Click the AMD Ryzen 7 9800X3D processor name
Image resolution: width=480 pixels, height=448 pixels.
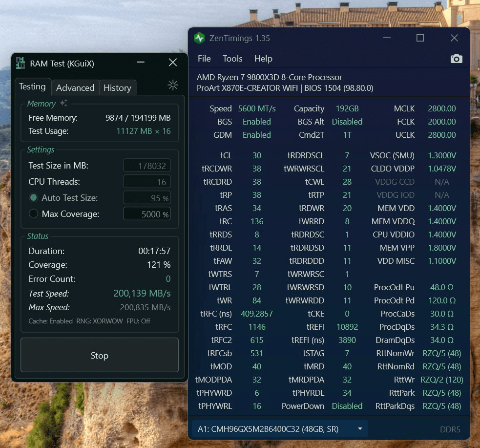[x=270, y=77]
